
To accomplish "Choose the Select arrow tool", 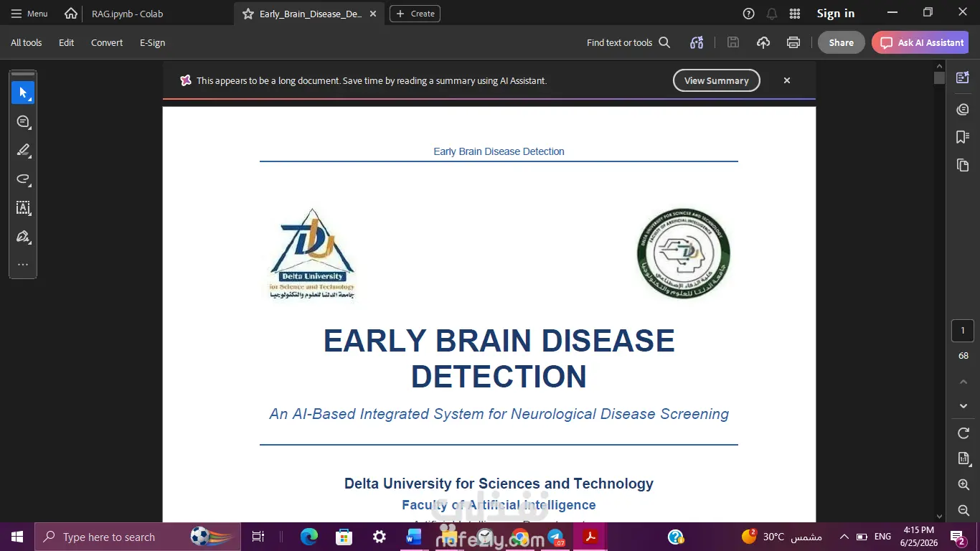I will pos(23,93).
